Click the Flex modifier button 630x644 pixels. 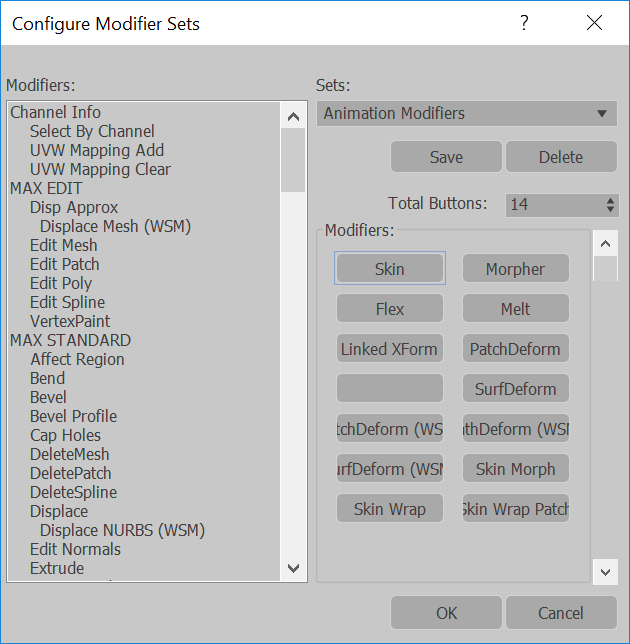click(x=390, y=309)
